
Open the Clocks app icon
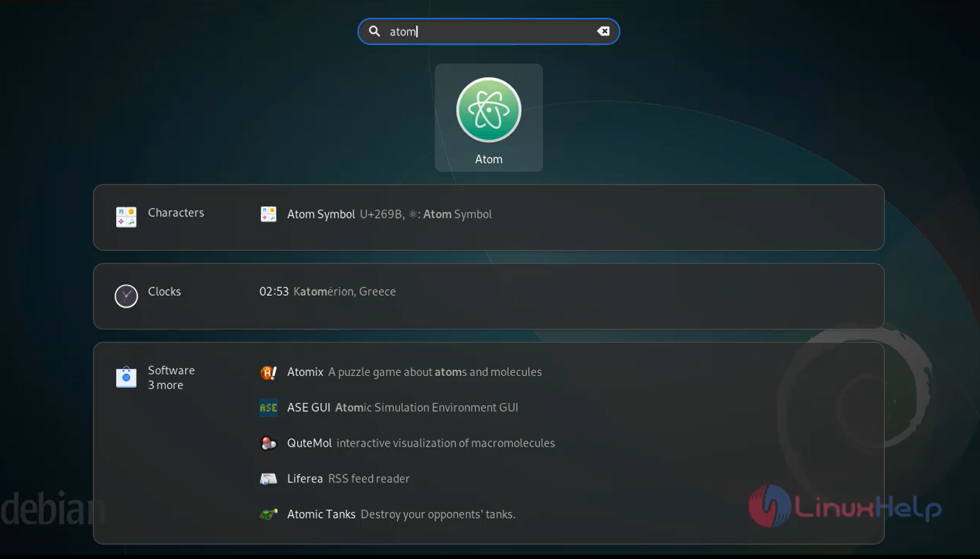[x=126, y=296]
